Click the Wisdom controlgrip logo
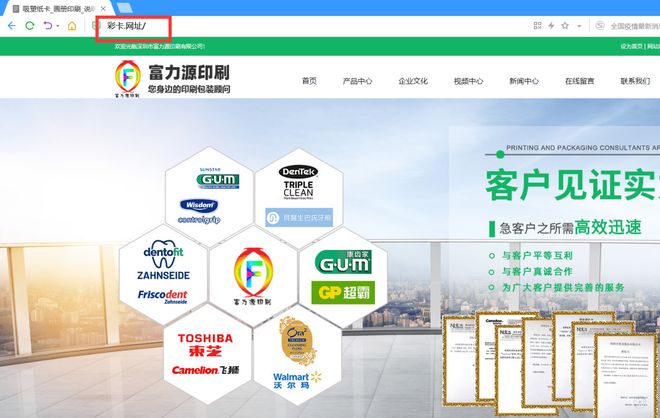This screenshot has height=418, width=660. (199, 211)
